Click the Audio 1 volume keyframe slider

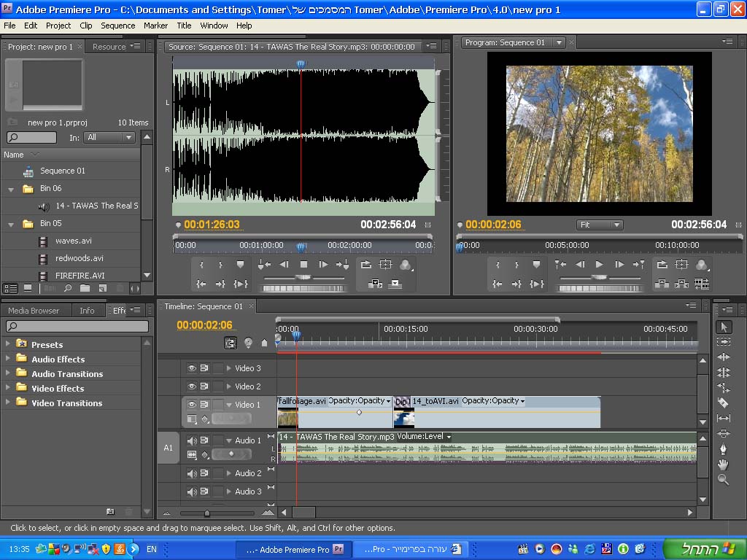[x=231, y=454]
